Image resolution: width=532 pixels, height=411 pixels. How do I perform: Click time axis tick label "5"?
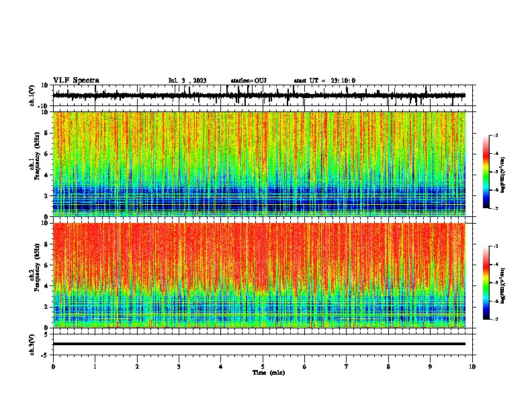point(263,367)
